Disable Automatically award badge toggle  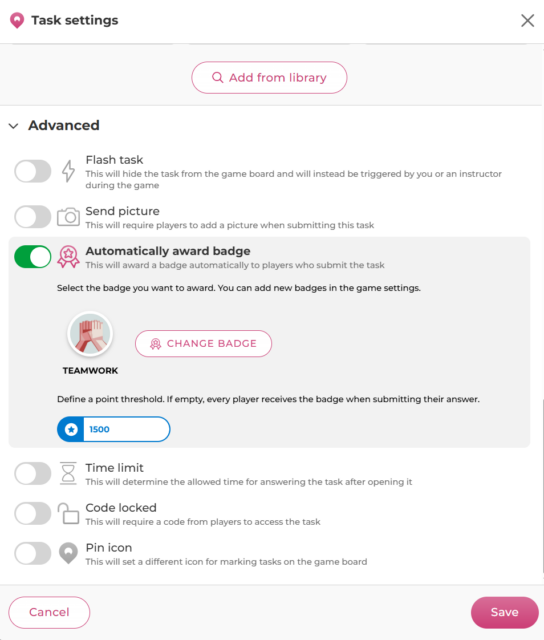click(x=33, y=257)
